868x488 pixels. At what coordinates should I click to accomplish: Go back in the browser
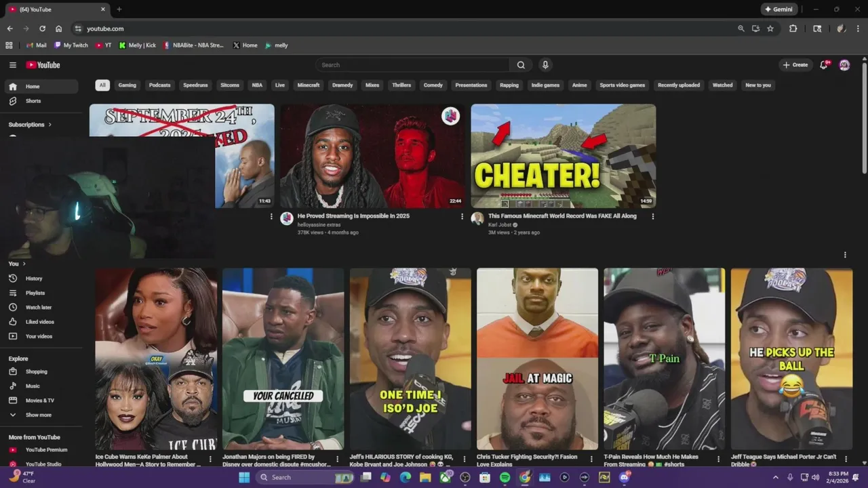click(x=9, y=28)
